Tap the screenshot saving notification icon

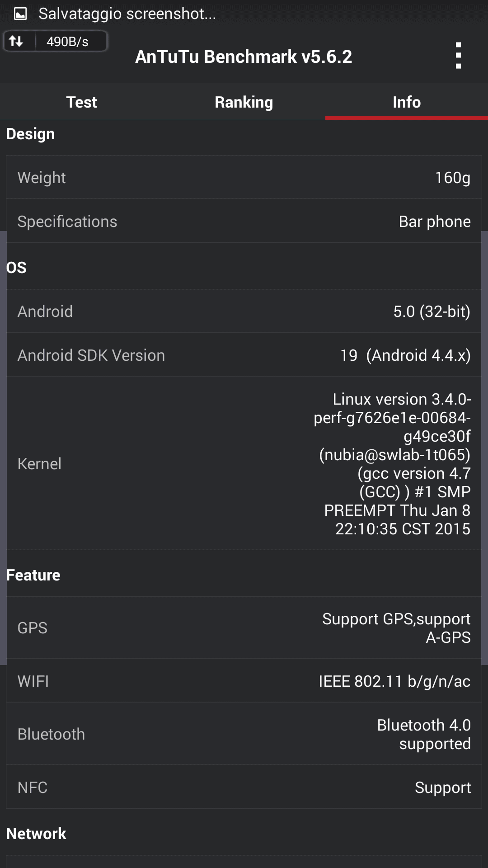[x=20, y=14]
